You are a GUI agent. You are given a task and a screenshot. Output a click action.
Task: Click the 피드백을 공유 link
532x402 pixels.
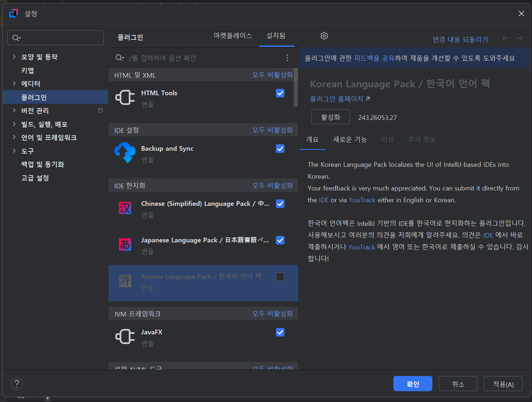(374, 58)
